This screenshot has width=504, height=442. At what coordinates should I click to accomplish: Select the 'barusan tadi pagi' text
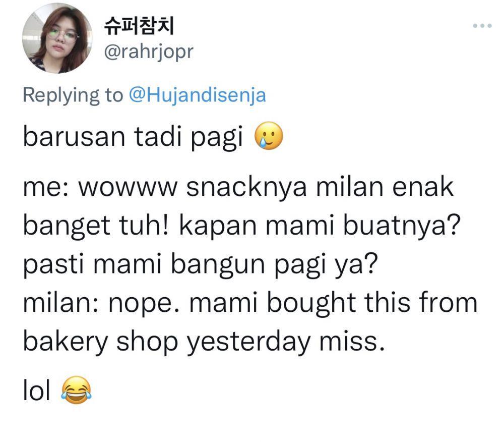coord(133,137)
